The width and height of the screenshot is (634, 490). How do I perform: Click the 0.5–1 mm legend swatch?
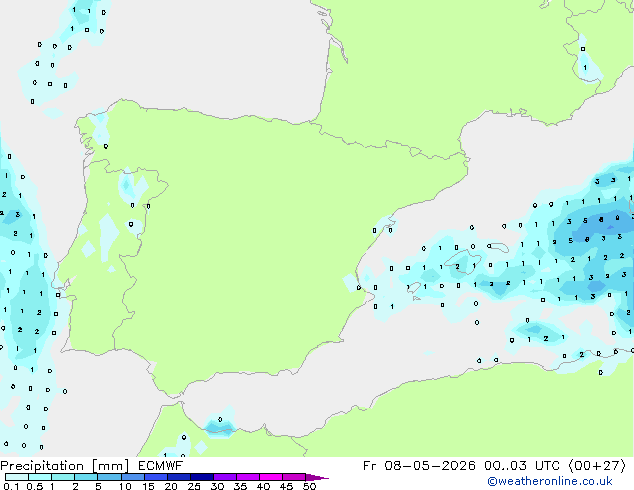[40, 477]
